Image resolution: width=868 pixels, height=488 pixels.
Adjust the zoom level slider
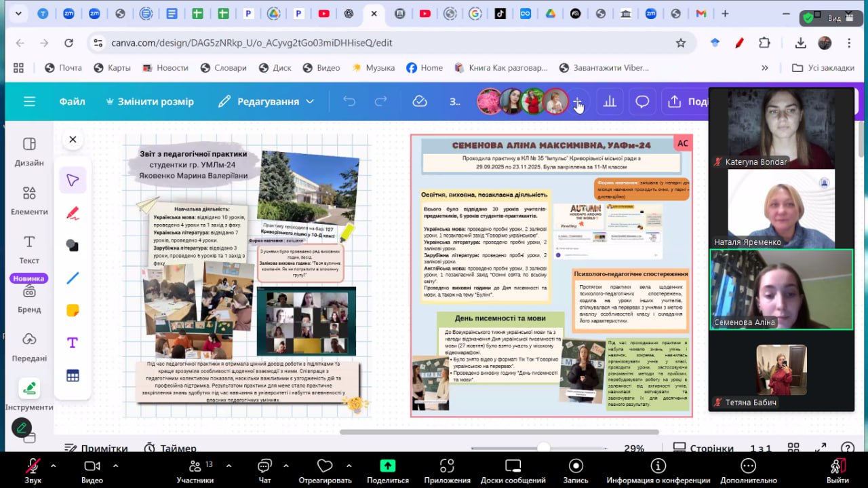point(543,448)
